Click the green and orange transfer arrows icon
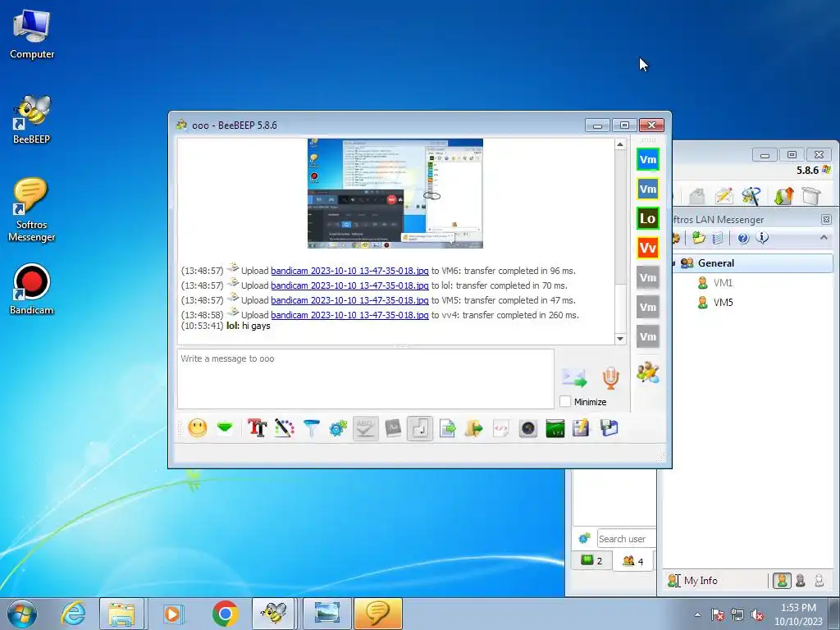840x630 pixels. pos(783,196)
